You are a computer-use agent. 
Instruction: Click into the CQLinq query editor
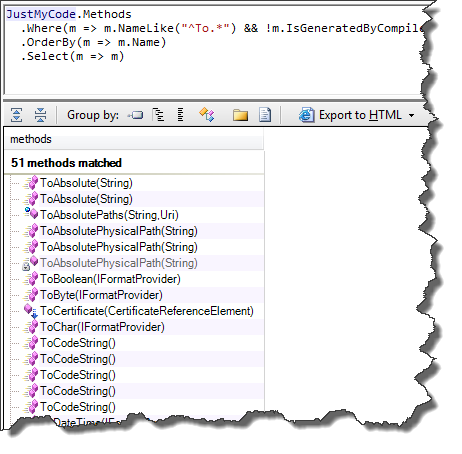213,50
